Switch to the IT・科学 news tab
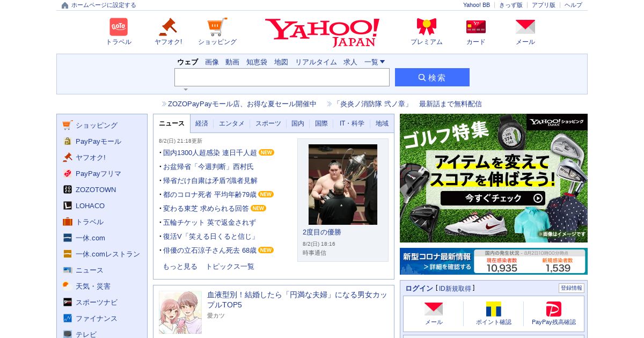 pyautogui.click(x=352, y=123)
